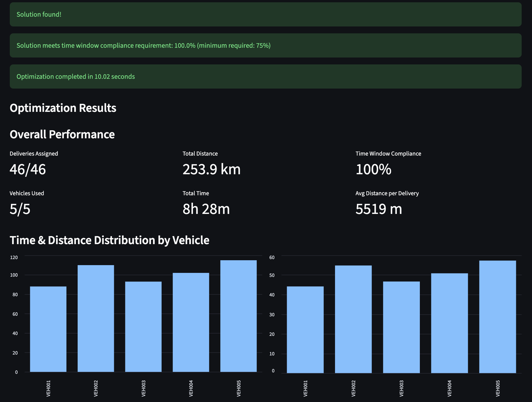Screen dimensions: 532x402
Task: Click the '5519 m' average distance value
Action: point(379,209)
